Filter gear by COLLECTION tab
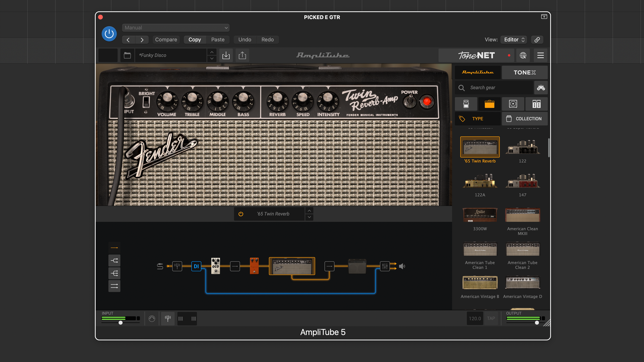 (x=525, y=119)
